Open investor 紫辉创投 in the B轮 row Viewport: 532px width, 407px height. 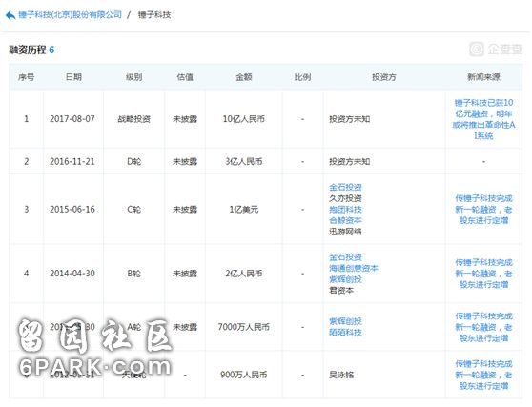(x=345, y=279)
